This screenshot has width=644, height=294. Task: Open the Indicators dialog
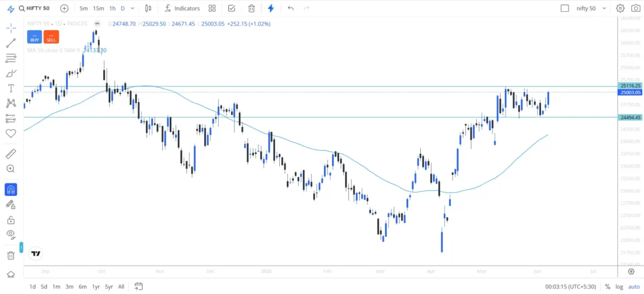[x=182, y=8]
